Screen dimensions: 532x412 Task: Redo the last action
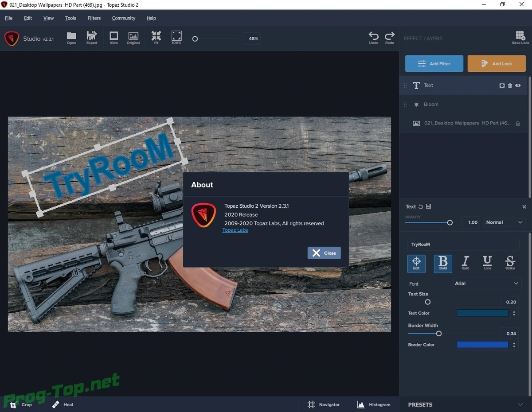(x=390, y=38)
